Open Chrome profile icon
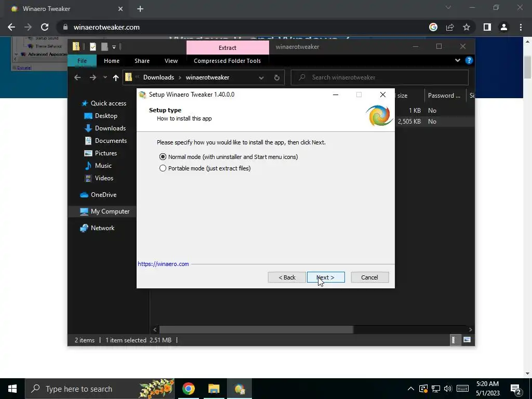532x399 pixels. [x=504, y=27]
